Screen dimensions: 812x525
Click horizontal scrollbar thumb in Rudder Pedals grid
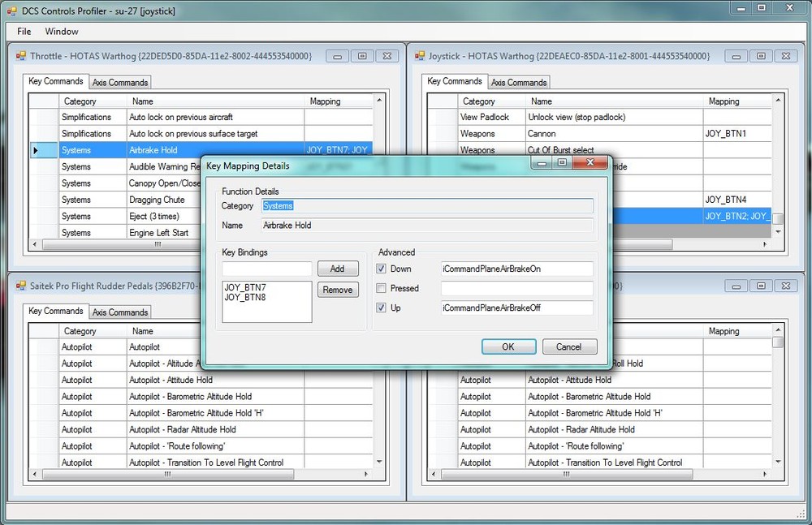(x=168, y=474)
